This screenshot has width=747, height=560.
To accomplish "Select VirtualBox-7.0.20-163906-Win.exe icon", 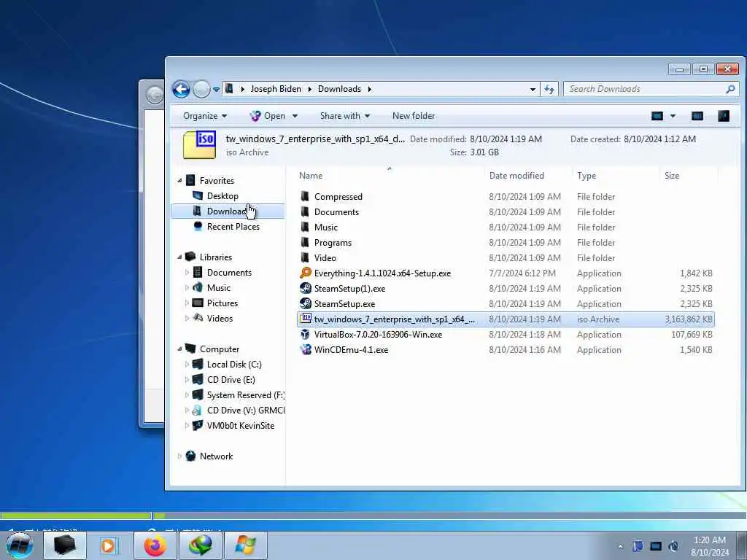I will [306, 334].
